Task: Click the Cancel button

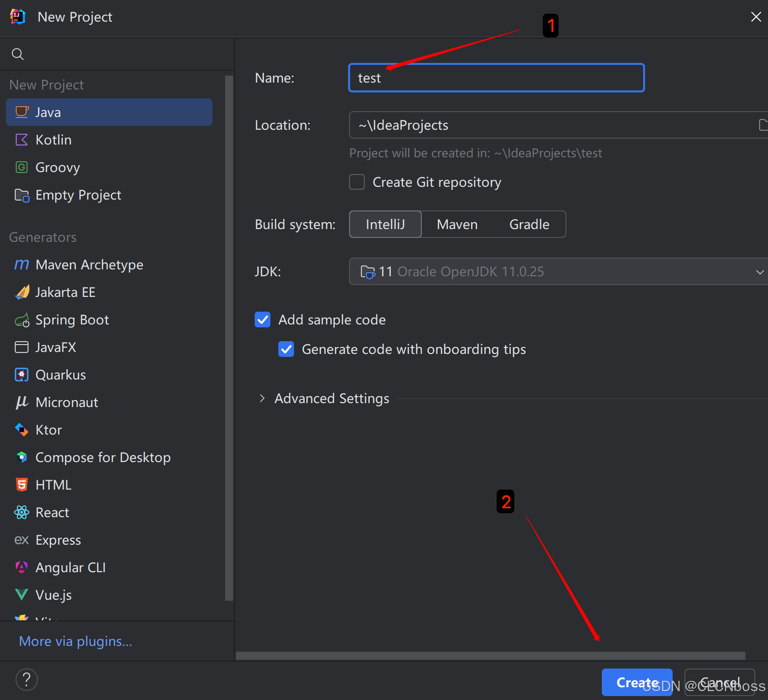Action: [x=719, y=682]
